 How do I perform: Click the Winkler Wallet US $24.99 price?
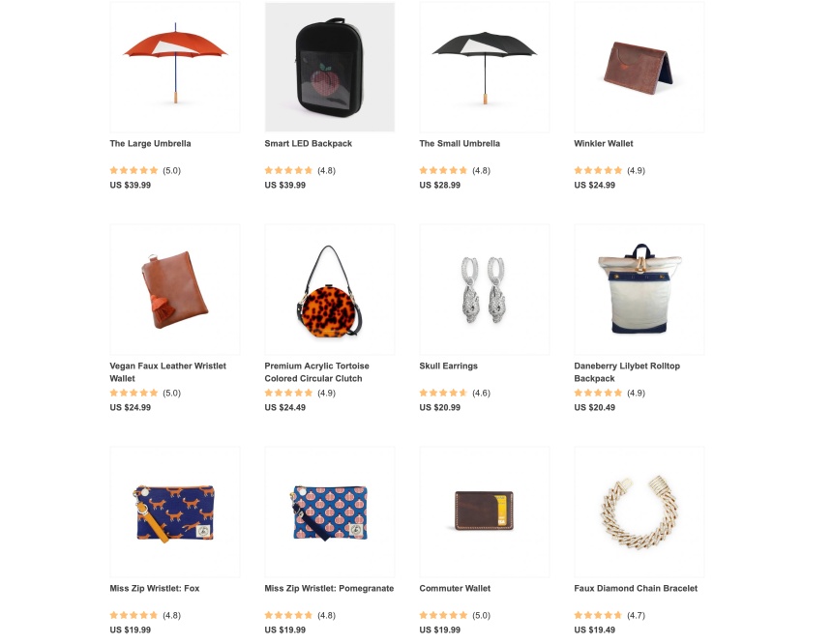point(594,186)
